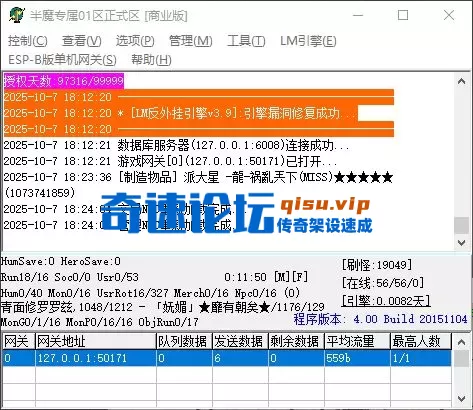Select the 游戏网关[0] 已打开 log line
The width and height of the screenshot is (473, 410).
pos(170,161)
